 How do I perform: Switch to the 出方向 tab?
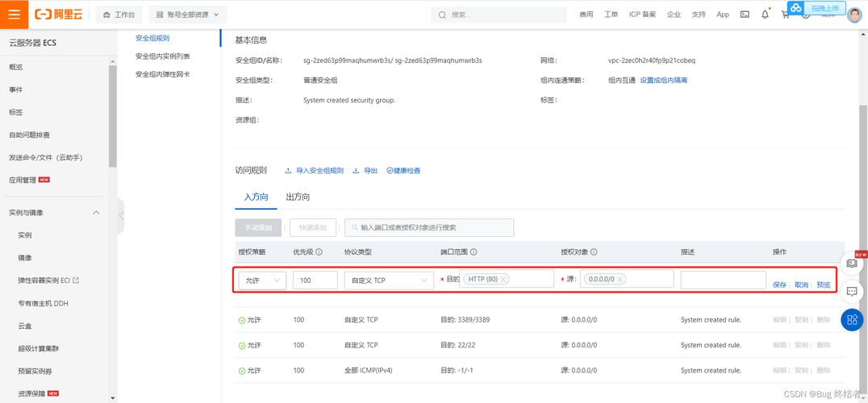tap(298, 197)
